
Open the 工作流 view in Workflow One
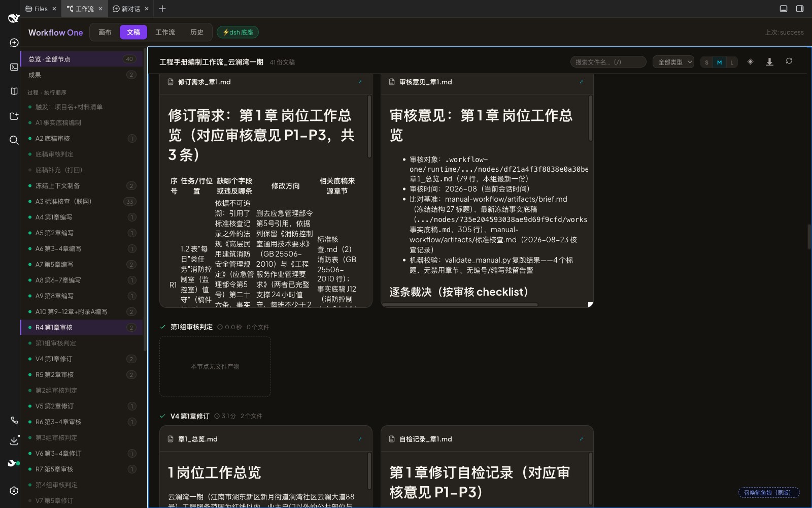pyautogui.click(x=165, y=32)
